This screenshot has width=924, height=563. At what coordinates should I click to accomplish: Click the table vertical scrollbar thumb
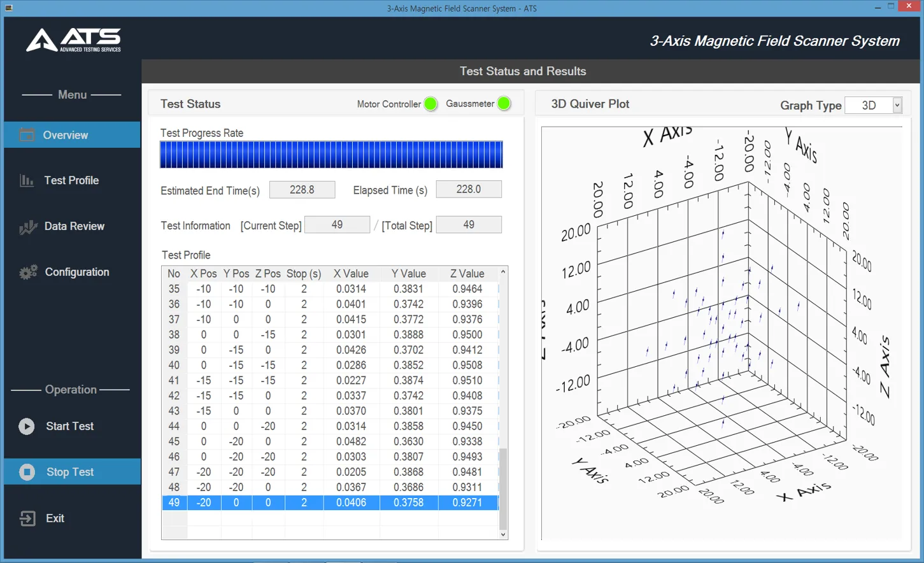[503, 488]
